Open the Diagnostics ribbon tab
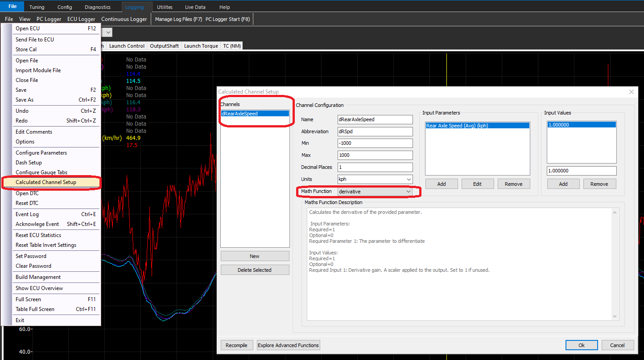 [x=97, y=7]
